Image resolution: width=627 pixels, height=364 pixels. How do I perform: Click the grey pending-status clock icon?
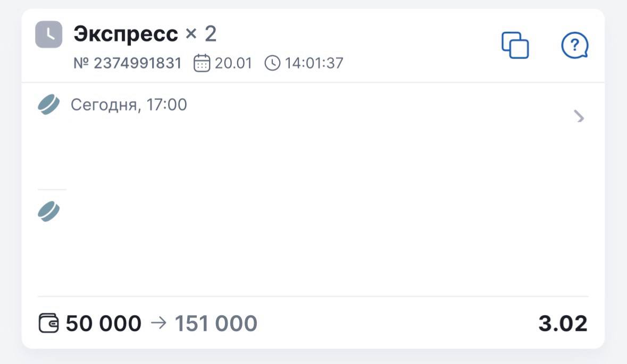[x=48, y=34]
